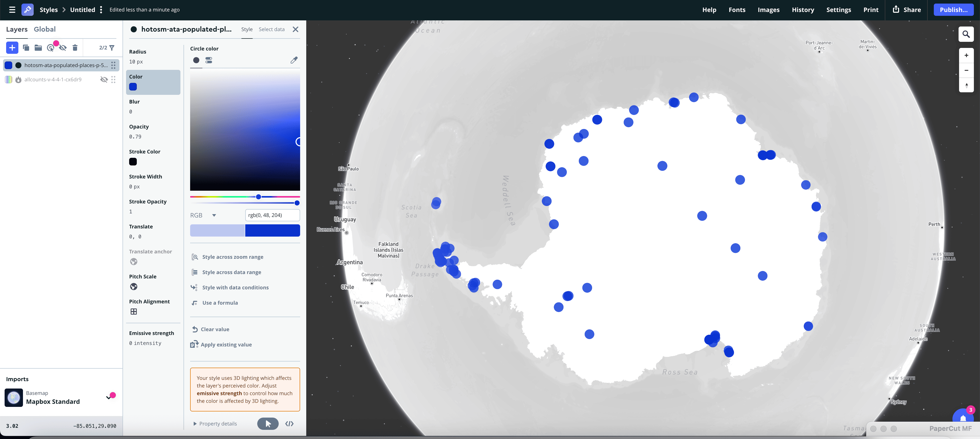This screenshot has height=439, width=980.
Task: Click the Publish button
Action: (953, 9)
